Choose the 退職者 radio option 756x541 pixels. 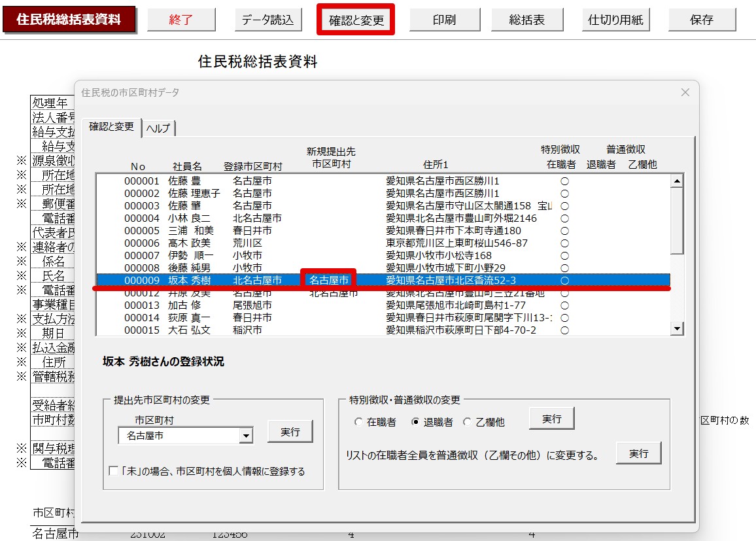[415, 423]
